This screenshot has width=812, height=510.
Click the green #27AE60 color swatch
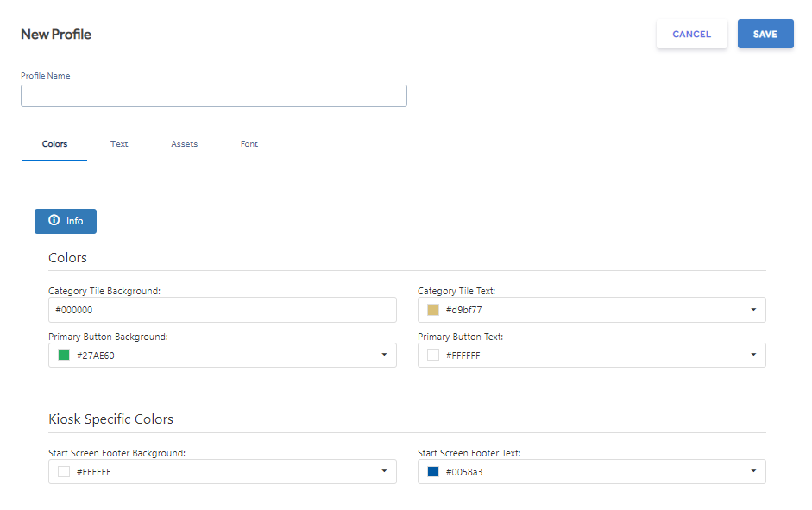click(x=64, y=356)
